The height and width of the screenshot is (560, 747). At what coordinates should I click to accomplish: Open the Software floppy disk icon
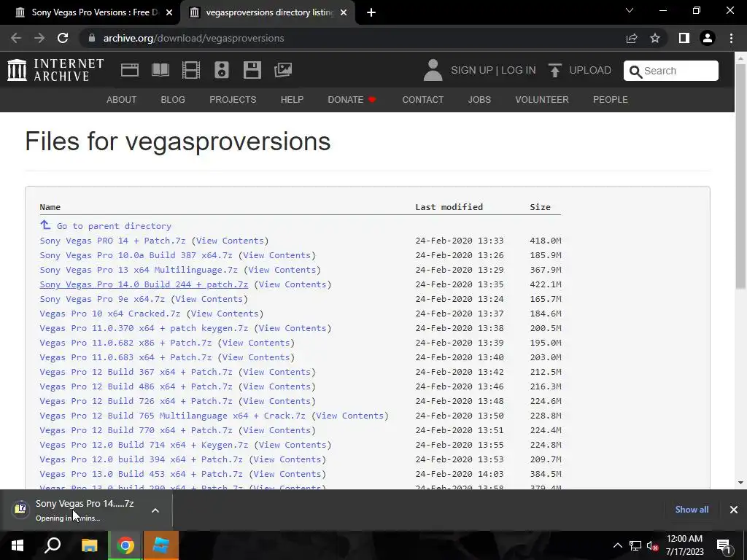[x=252, y=70]
